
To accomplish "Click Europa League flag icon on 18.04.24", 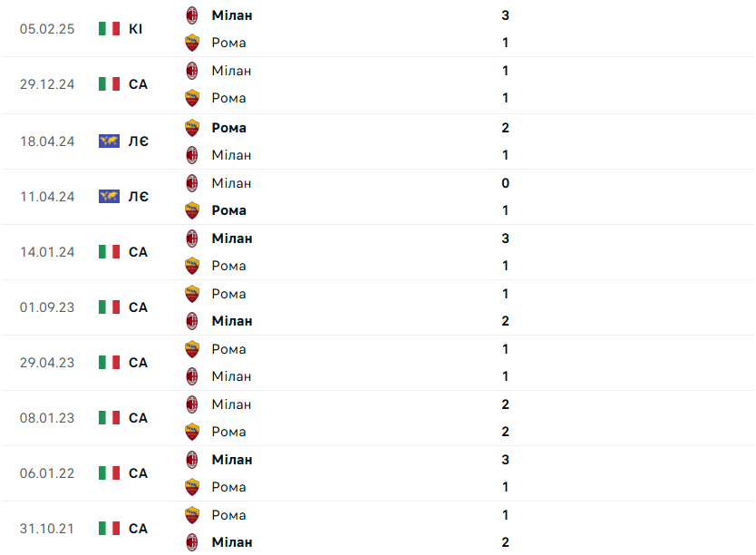I will click(109, 141).
